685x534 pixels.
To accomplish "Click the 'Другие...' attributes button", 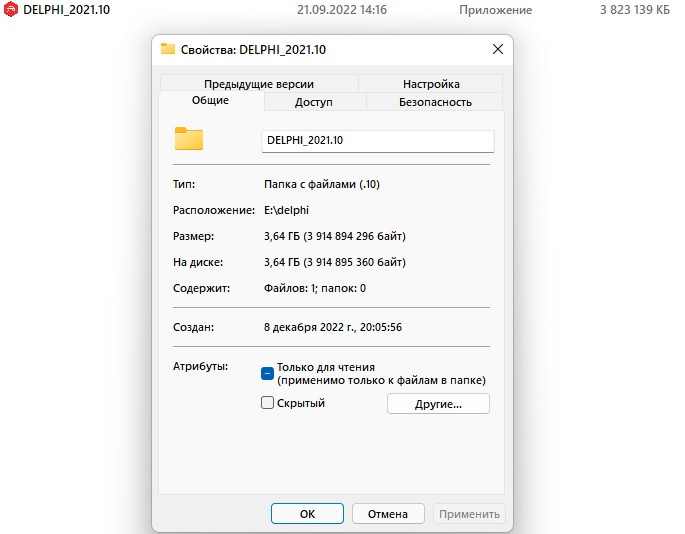I will [x=438, y=404].
